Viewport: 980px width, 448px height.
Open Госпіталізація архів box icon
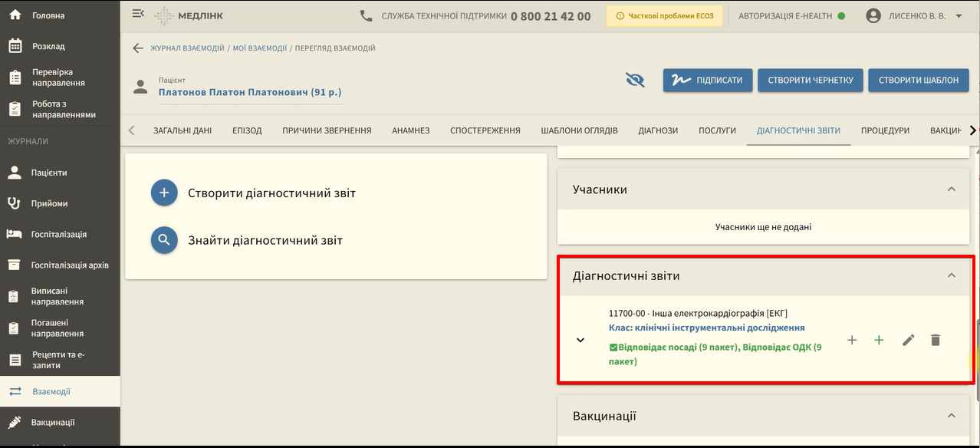coord(15,265)
